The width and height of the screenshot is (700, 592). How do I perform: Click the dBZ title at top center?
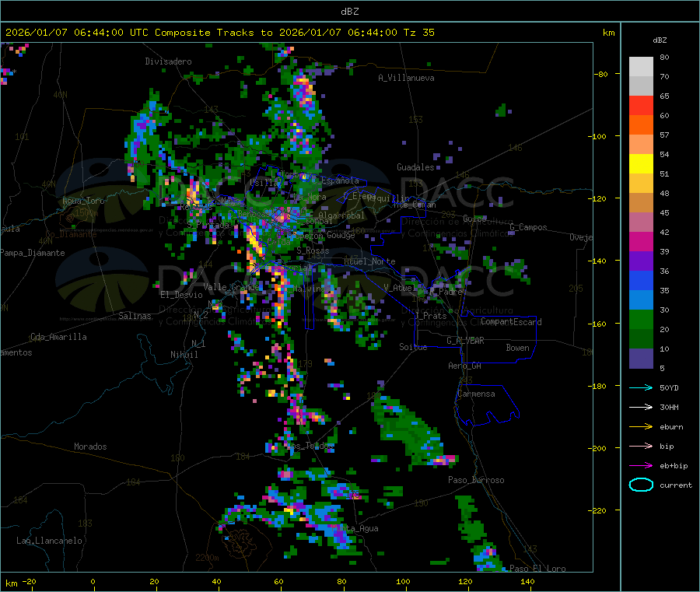pyautogui.click(x=349, y=12)
